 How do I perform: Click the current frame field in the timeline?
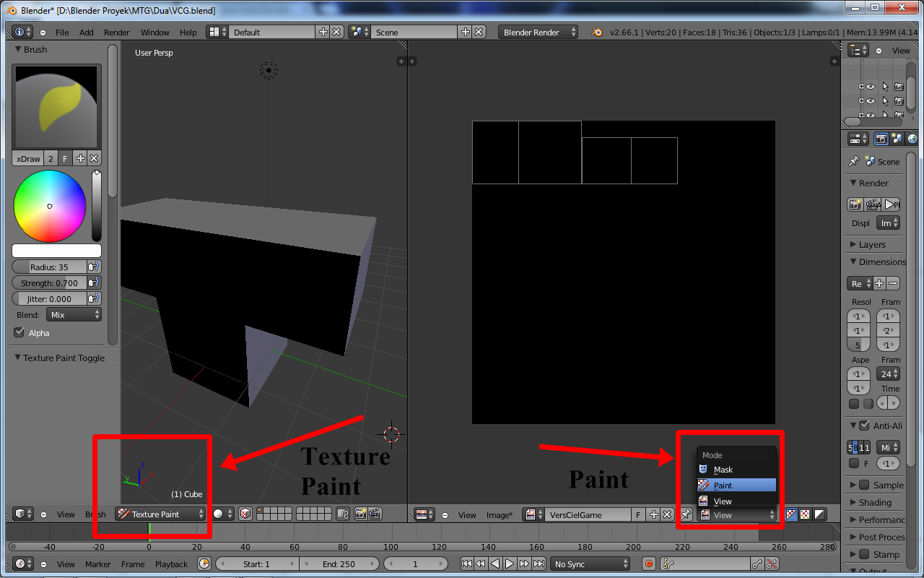click(416, 564)
